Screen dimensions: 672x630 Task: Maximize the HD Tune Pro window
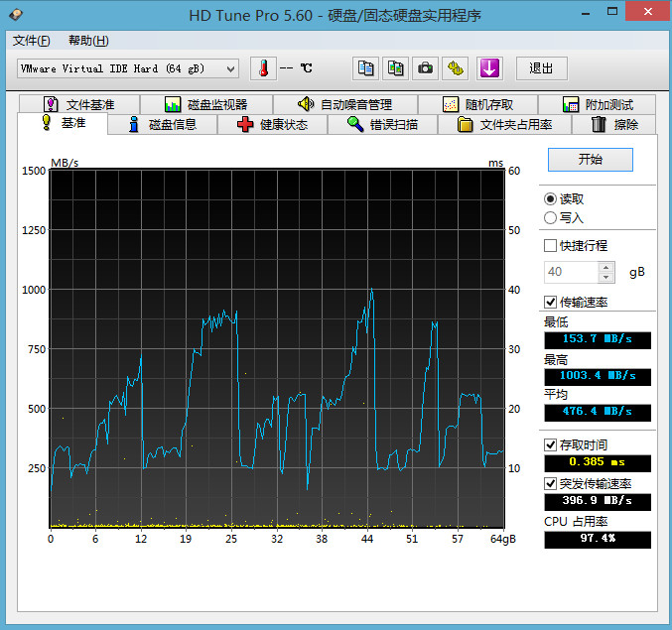point(612,12)
